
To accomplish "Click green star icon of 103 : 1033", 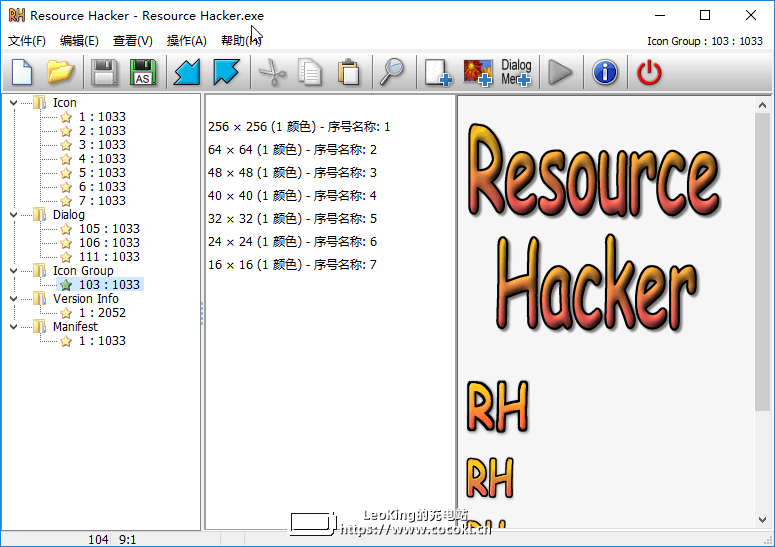I will (x=66, y=285).
